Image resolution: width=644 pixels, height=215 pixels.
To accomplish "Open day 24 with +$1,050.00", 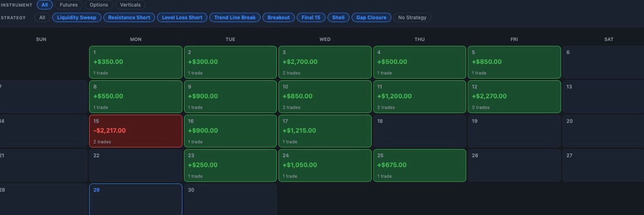I will pyautogui.click(x=325, y=166).
